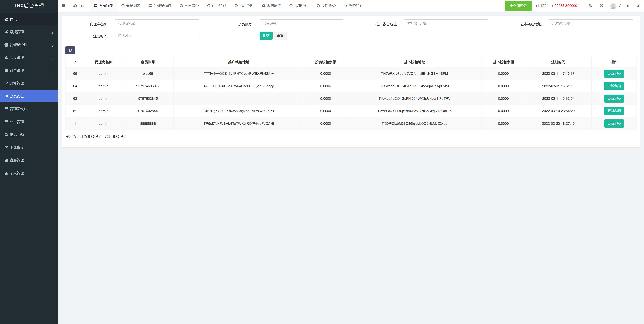Expand the 常规管理 sidebar menu

click(x=29, y=32)
